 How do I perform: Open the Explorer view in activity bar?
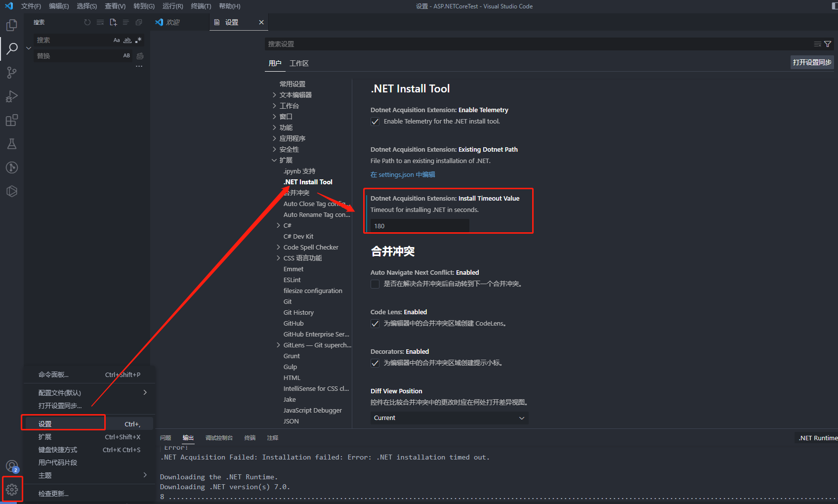12,25
